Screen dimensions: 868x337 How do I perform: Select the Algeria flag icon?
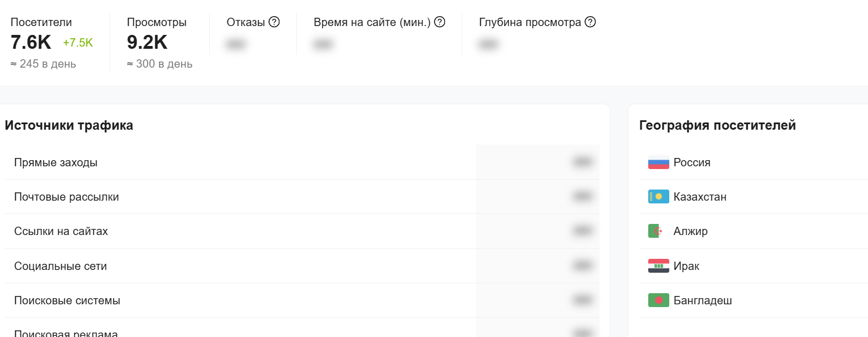658,232
